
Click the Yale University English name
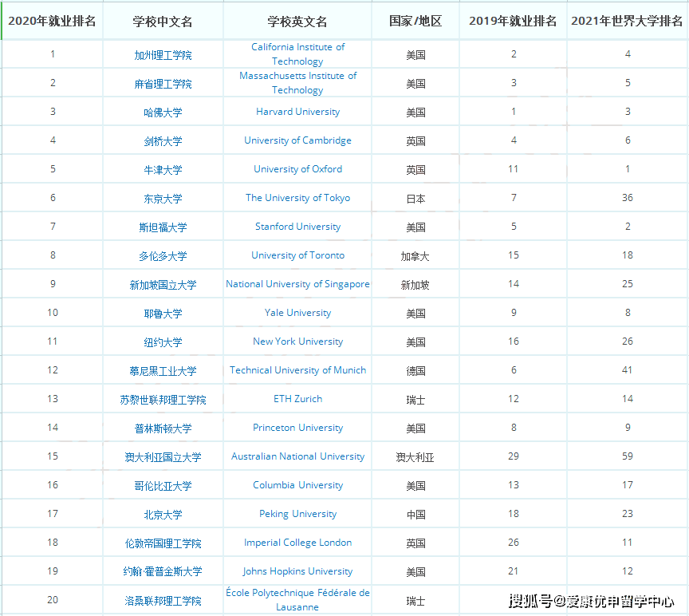(x=297, y=313)
